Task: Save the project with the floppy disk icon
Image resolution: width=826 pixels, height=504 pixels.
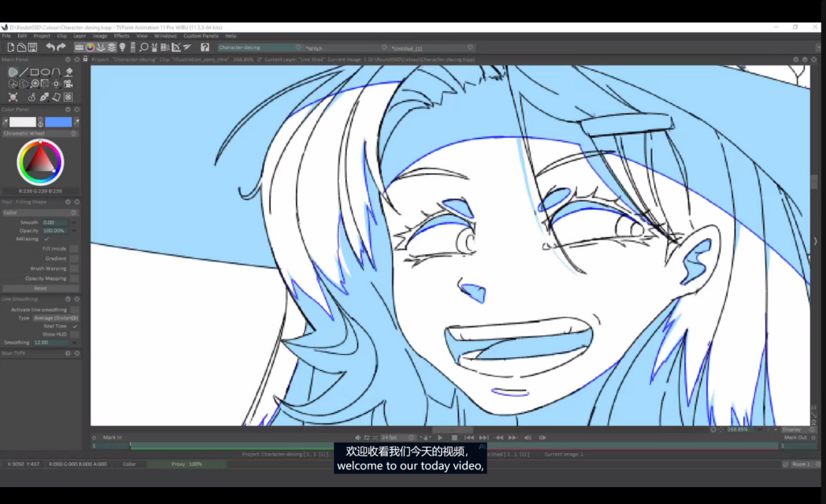Action: point(32,48)
